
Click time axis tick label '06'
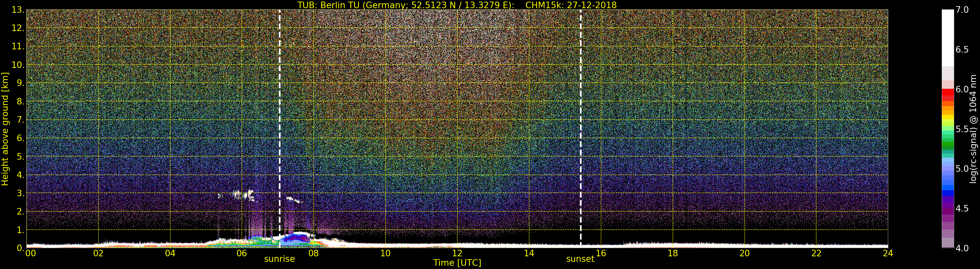pyautogui.click(x=242, y=253)
